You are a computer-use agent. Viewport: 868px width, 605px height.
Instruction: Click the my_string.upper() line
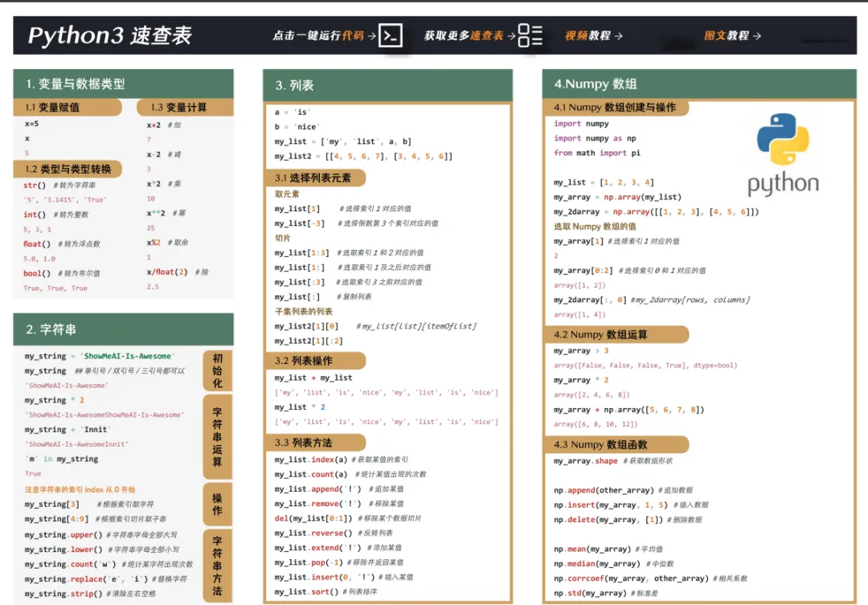[100, 535]
